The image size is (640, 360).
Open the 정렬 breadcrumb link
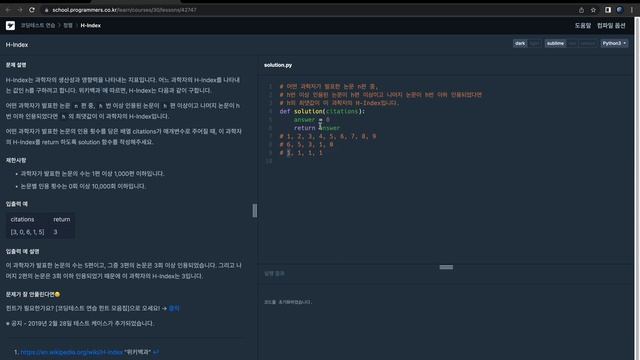[x=68, y=25]
